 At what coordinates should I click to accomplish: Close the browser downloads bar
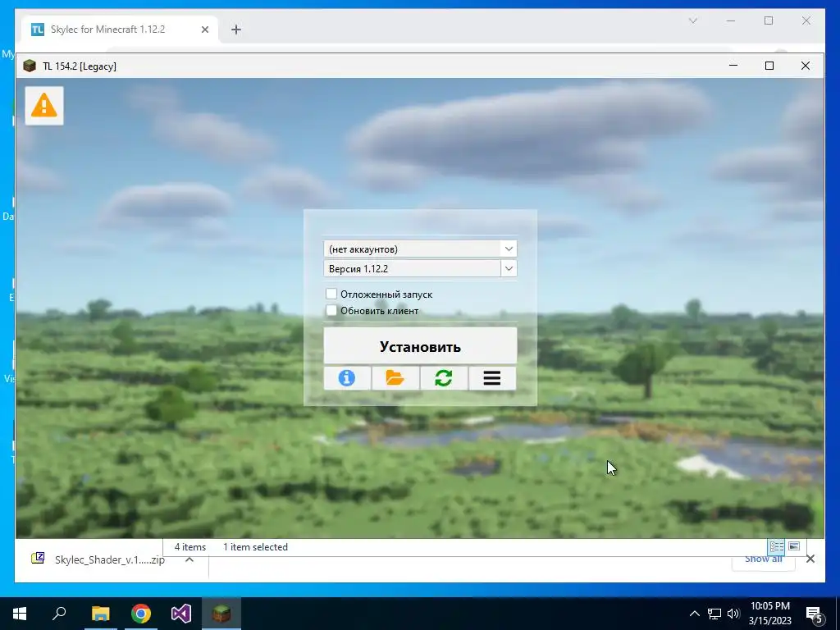click(810, 559)
